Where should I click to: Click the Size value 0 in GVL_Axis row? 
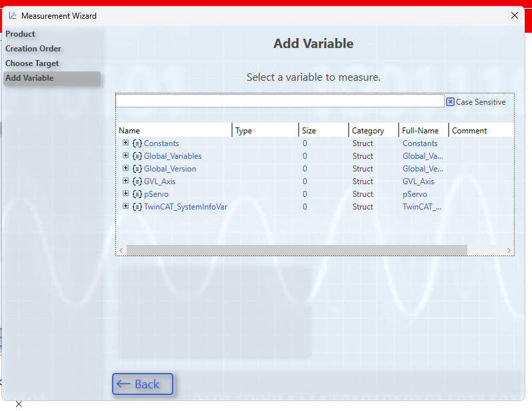305,181
